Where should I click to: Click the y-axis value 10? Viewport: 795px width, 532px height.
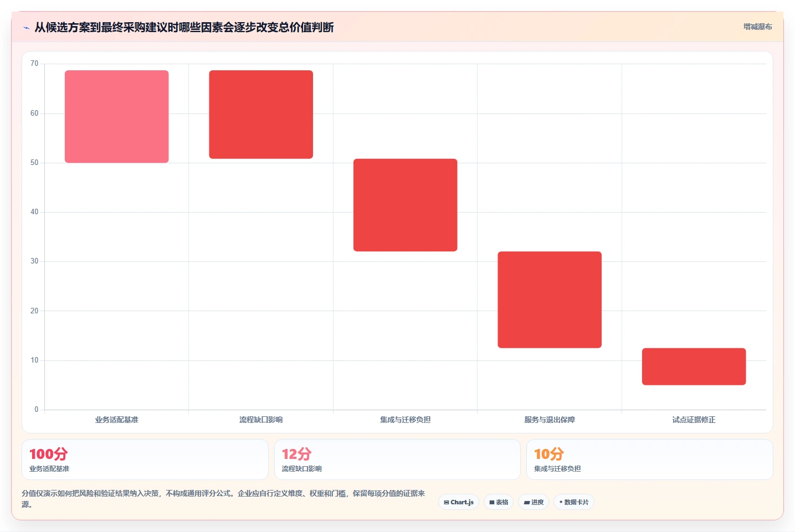(x=34, y=360)
